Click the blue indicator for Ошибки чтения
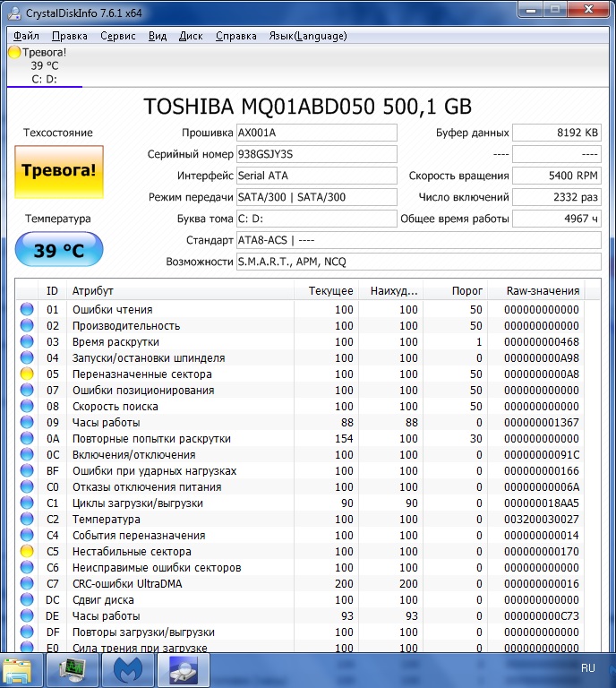Viewport: 616px width, 688px height. coord(27,310)
